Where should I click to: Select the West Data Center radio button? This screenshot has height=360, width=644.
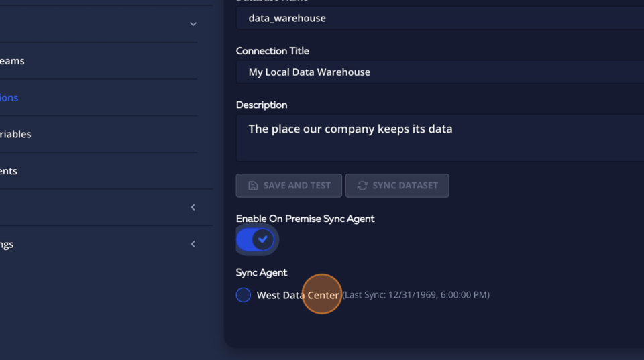click(x=244, y=295)
